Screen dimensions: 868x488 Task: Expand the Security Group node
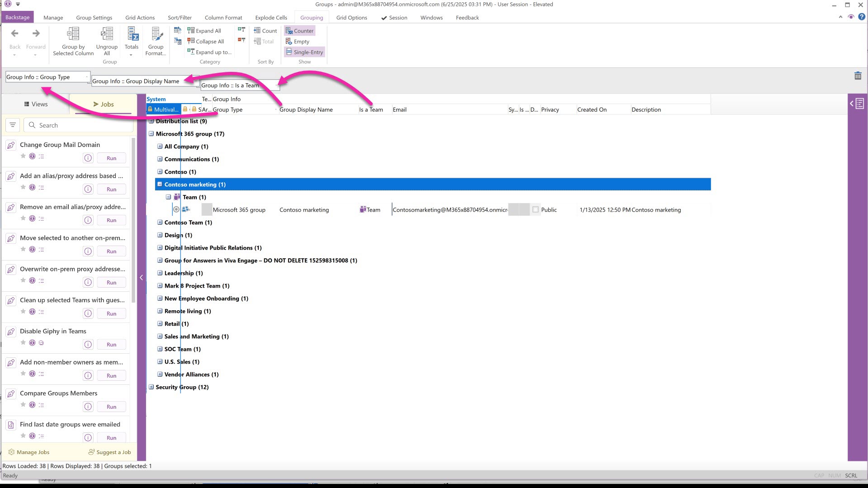tap(152, 387)
